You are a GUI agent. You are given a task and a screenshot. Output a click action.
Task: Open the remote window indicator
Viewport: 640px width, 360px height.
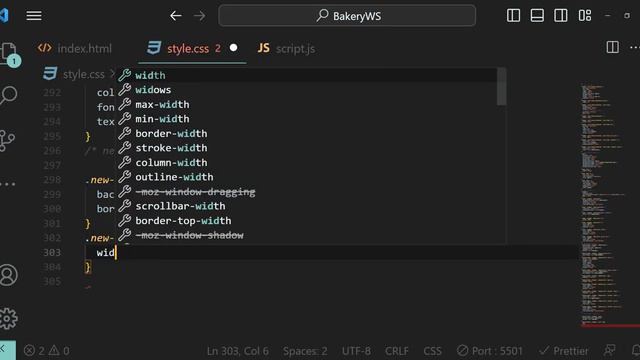(x=8, y=350)
